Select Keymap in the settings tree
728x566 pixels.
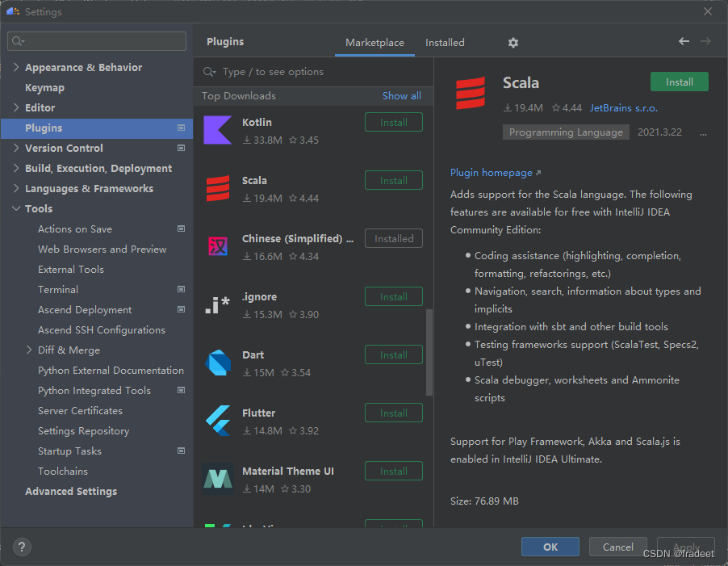click(x=44, y=88)
